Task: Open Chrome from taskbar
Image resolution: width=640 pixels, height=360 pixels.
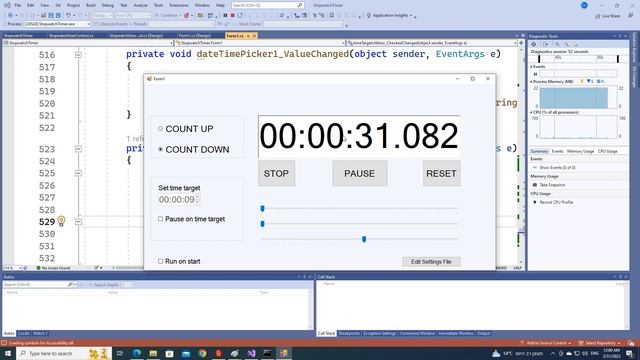Action: pos(202,353)
